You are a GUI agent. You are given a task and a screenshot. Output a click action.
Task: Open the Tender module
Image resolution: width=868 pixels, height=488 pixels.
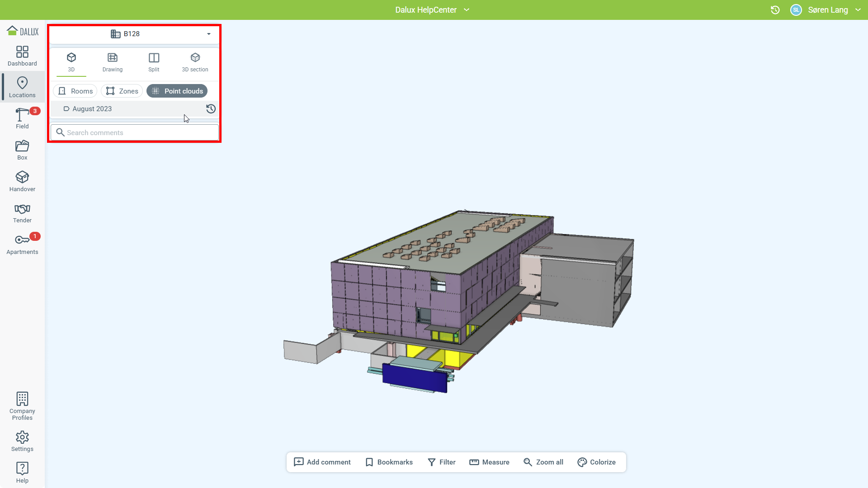click(22, 213)
